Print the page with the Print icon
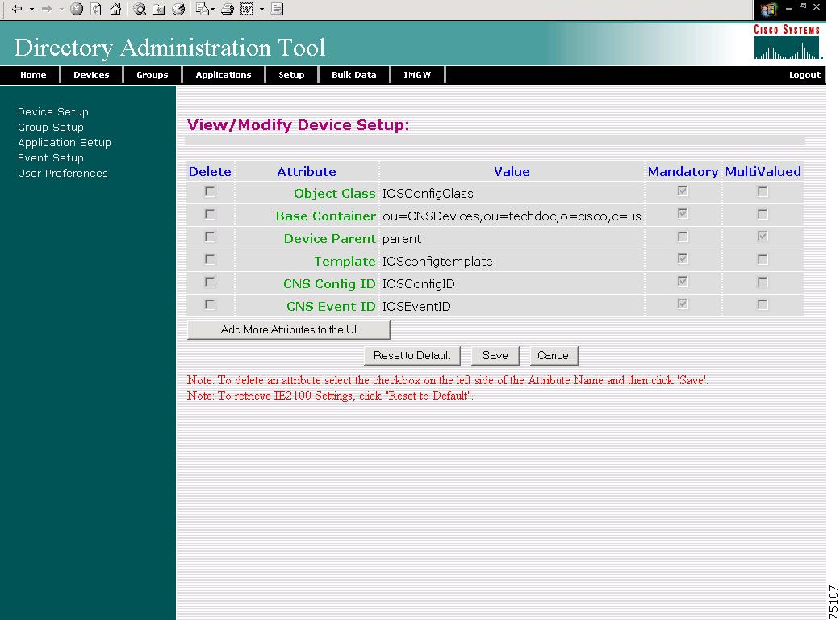 click(x=227, y=9)
